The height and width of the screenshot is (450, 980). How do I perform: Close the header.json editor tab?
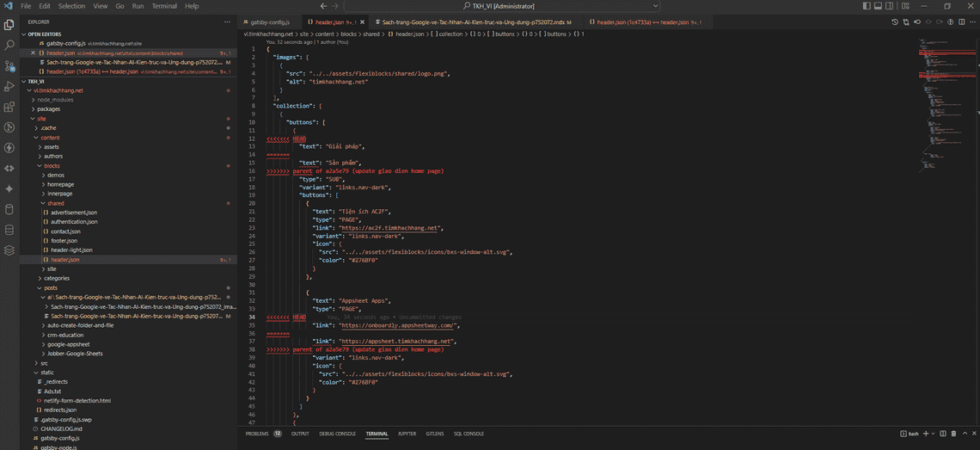pyautogui.click(x=363, y=22)
